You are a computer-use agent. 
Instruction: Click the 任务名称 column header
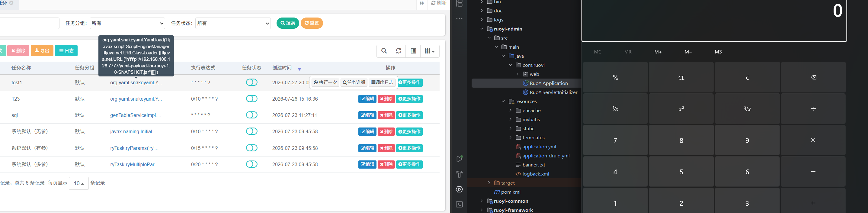pos(21,68)
